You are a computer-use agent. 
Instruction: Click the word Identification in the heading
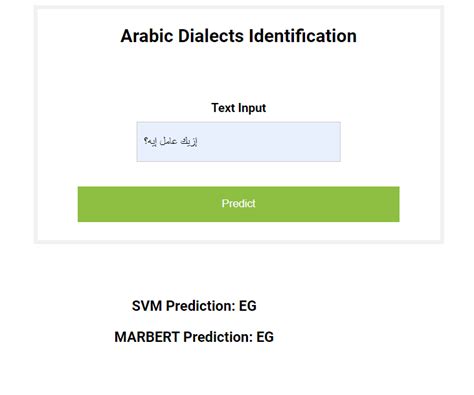(303, 36)
